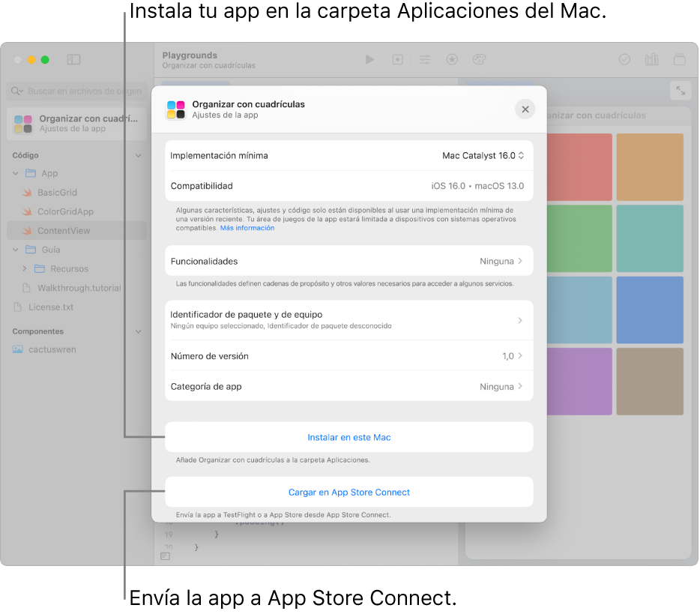The height and width of the screenshot is (614, 700).
Task: Click the Guía folder icon
Action: [31, 250]
